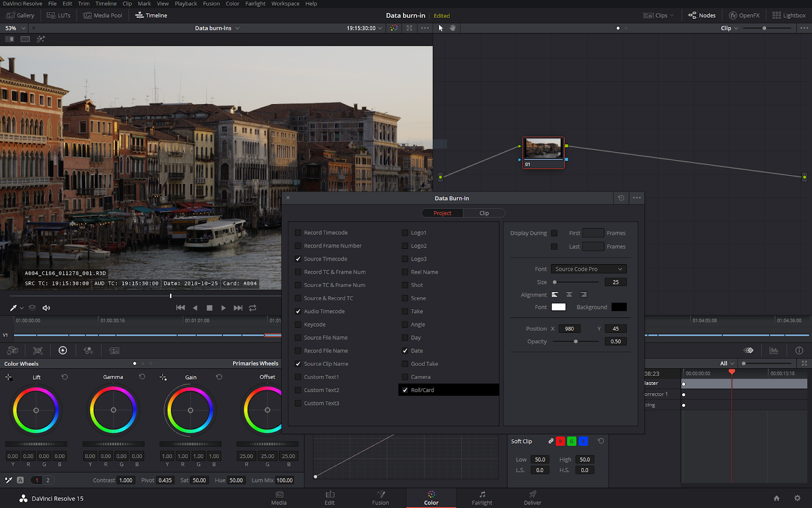
Task: Select the hand pan tool in node editor
Action: tap(453, 28)
